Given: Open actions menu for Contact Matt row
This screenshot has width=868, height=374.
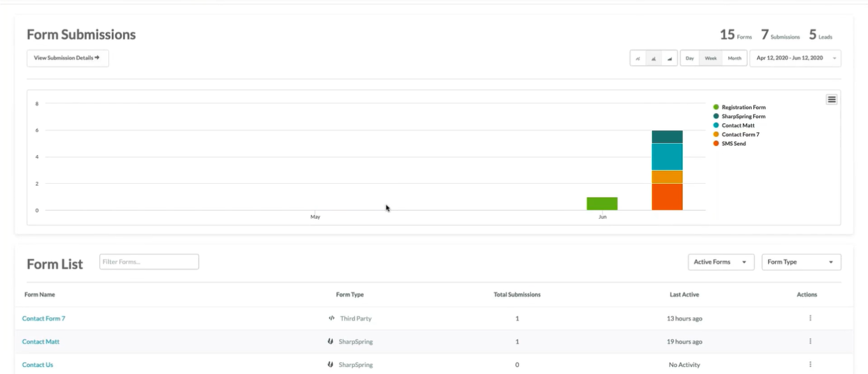Looking at the screenshot, I should coord(810,341).
